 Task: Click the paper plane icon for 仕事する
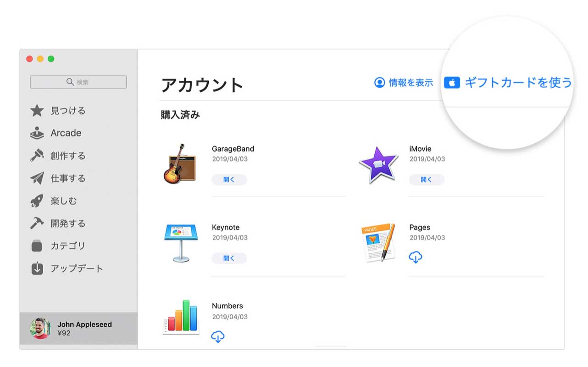tap(37, 178)
